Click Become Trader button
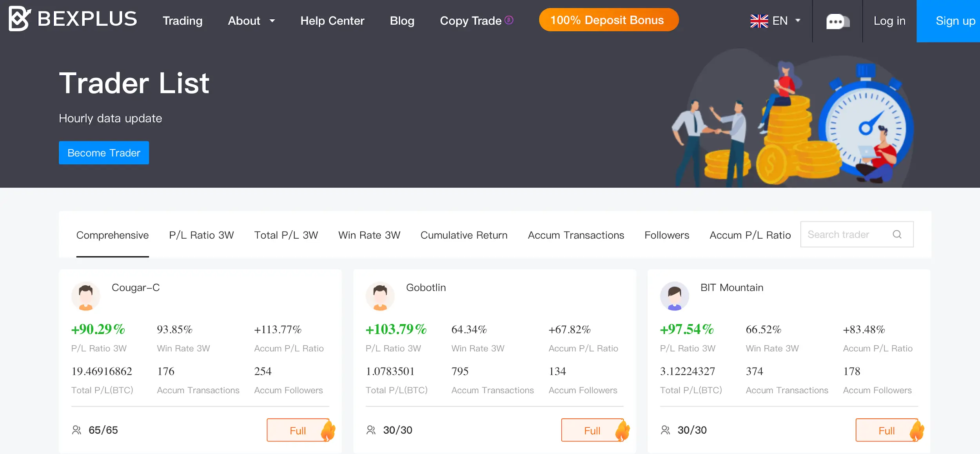Screen dimensions: 980x454 click(x=104, y=153)
